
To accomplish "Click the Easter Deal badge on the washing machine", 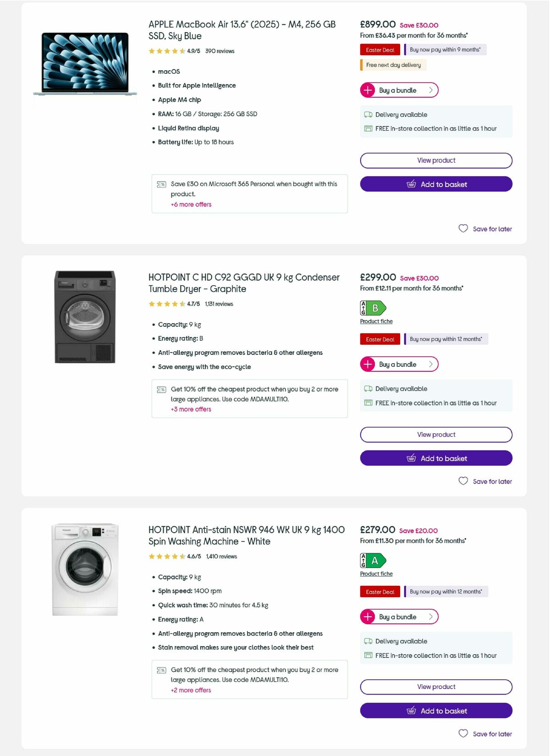I will (x=379, y=591).
